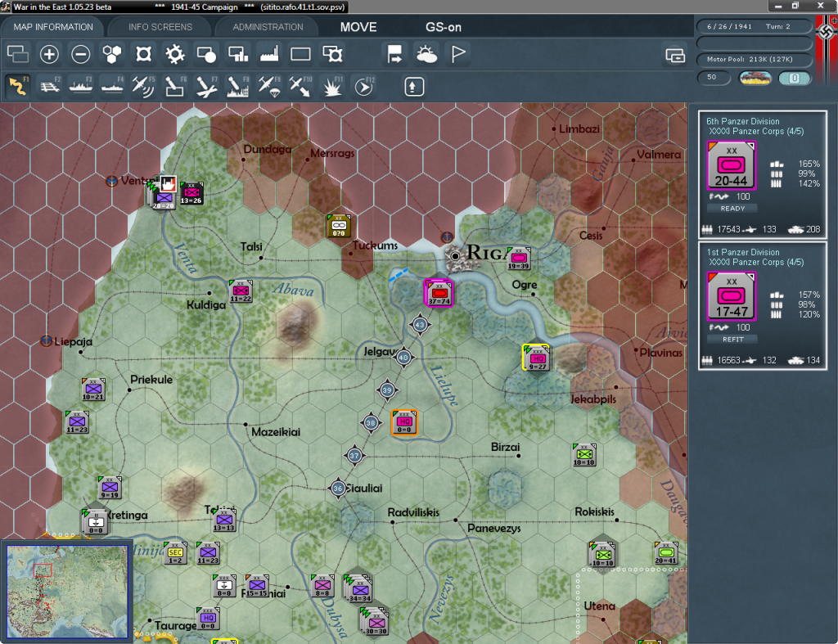Screen dimensions: 838x644
Task: Select the F7 bomb airfield mode icon
Action: [x=206, y=87]
